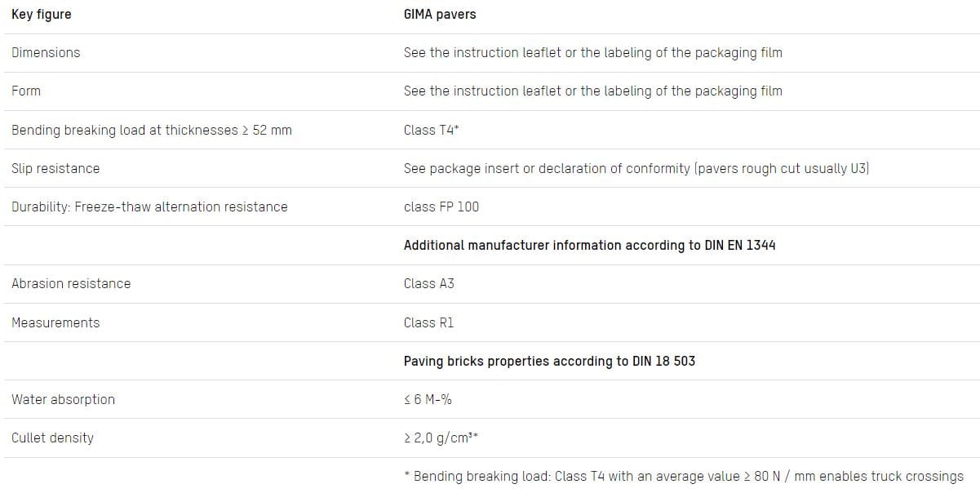980x502 pixels.
Task: Click the "Class A3" value
Action: [429, 283]
